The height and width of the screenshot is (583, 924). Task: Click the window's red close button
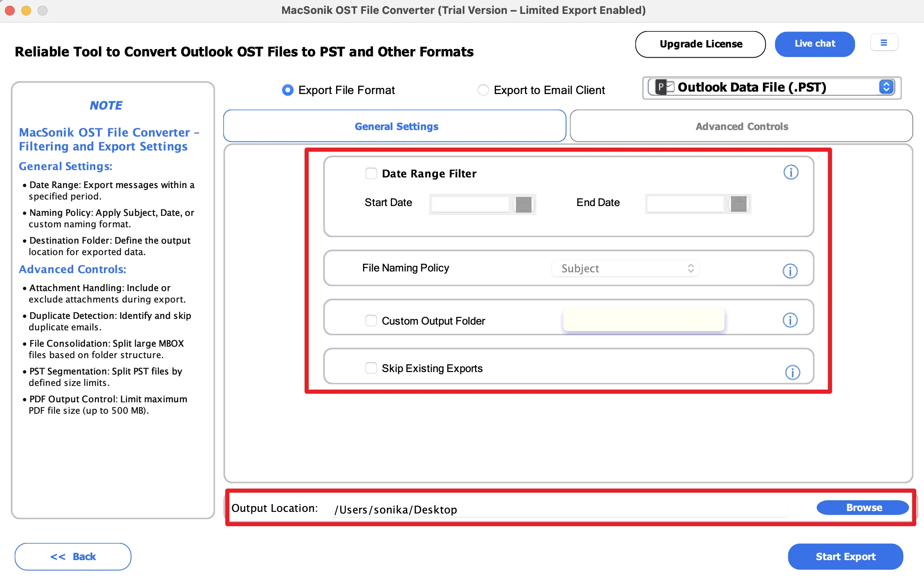[10, 10]
